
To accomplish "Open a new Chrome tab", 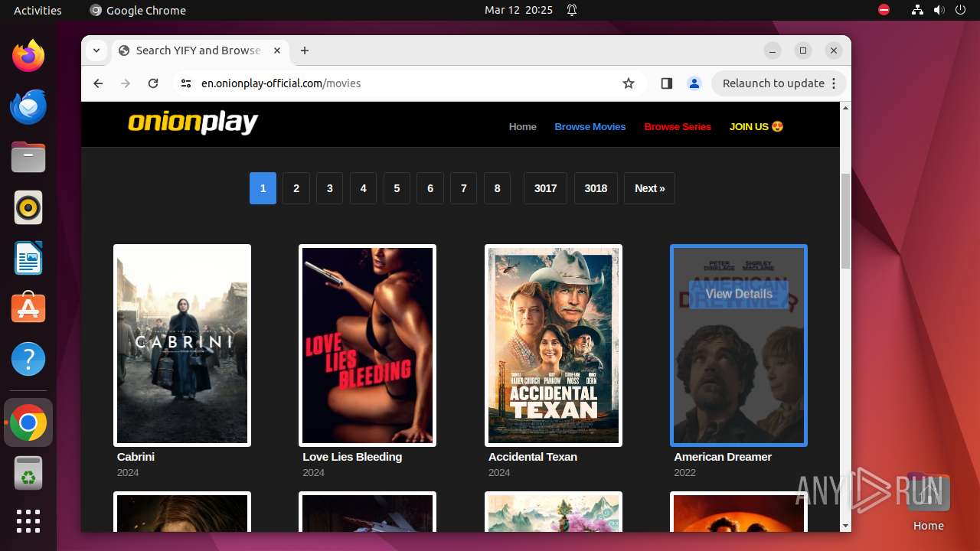I will point(305,51).
